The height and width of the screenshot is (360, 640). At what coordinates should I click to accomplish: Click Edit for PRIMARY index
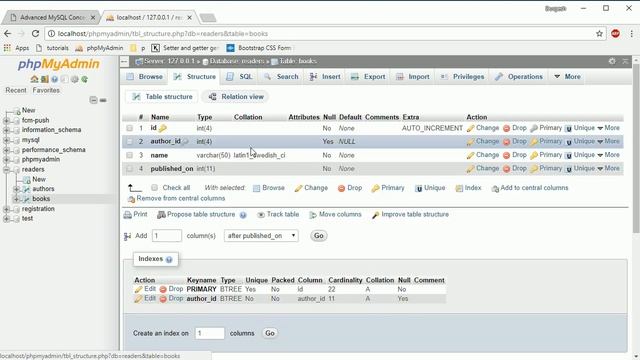[145, 289]
